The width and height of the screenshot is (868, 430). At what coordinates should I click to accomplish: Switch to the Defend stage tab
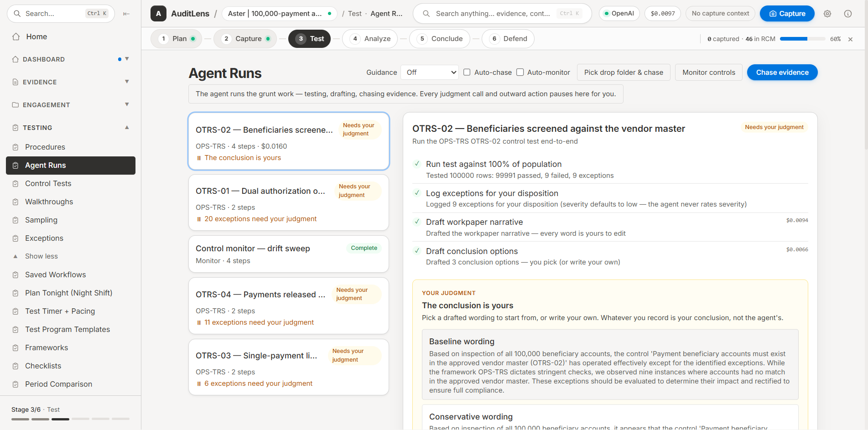[508, 39]
